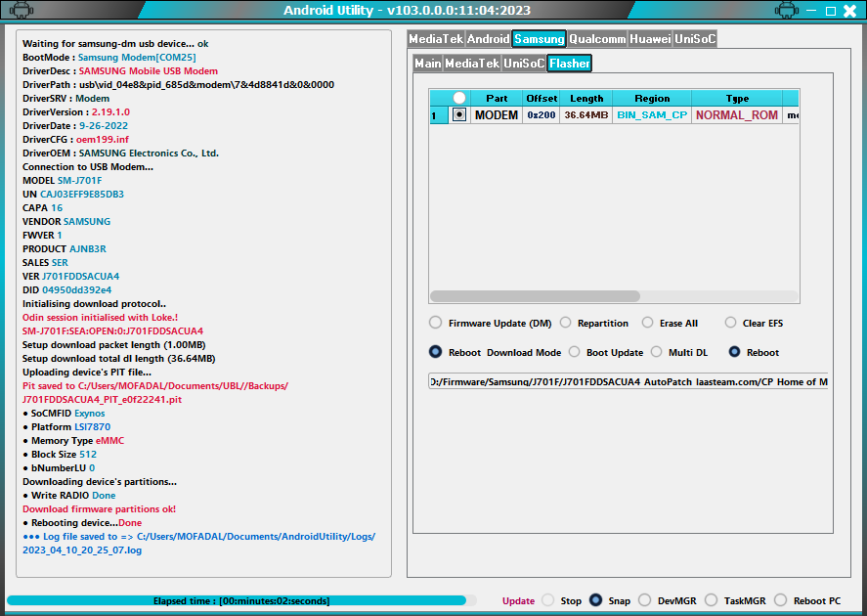
Task: Select the Reboot PC radio button
Action: 781,600
